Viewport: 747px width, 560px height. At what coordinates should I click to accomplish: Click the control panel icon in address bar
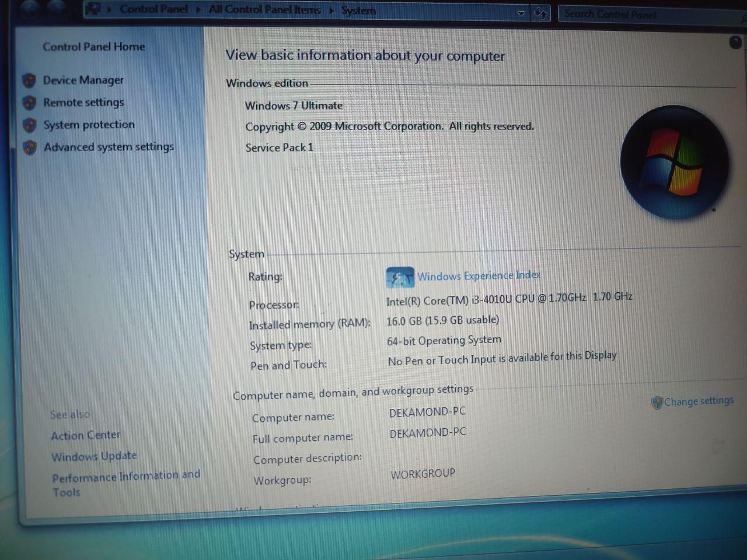click(x=92, y=9)
